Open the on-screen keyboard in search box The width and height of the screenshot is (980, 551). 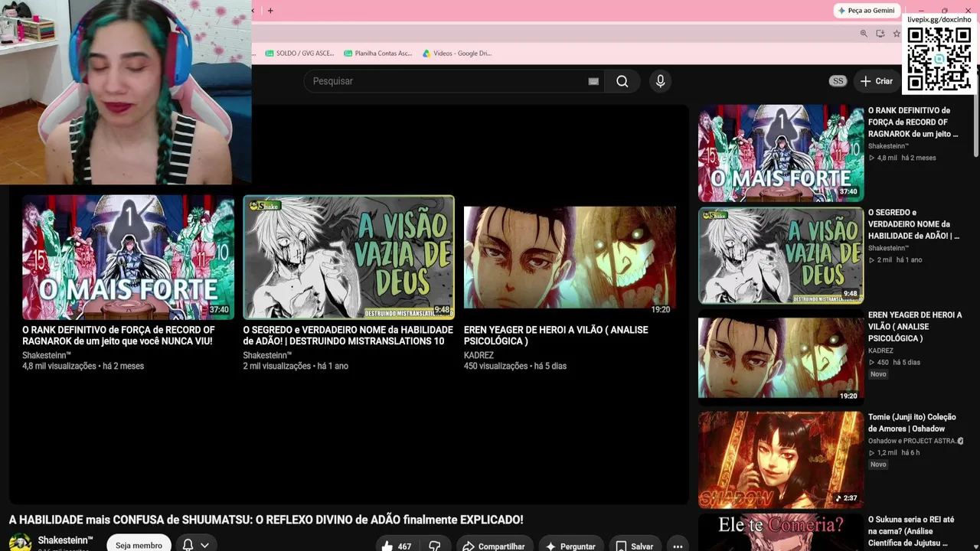click(593, 81)
